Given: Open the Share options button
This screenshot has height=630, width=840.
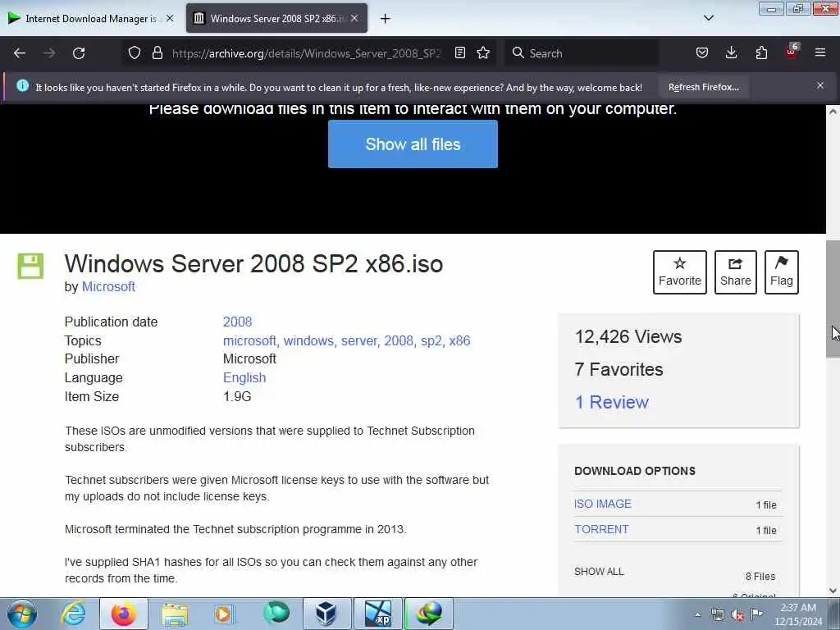Looking at the screenshot, I should 736,272.
